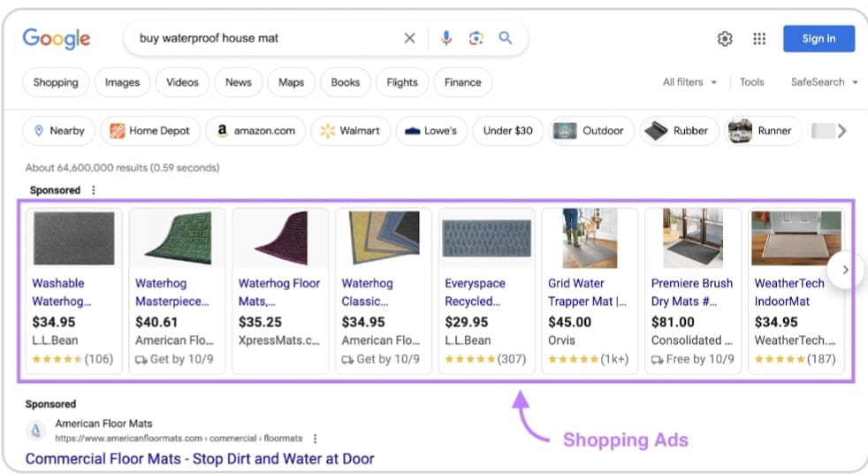Expand SafeSearch dropdown
The image size is (868, 474).
coord(825,82)
